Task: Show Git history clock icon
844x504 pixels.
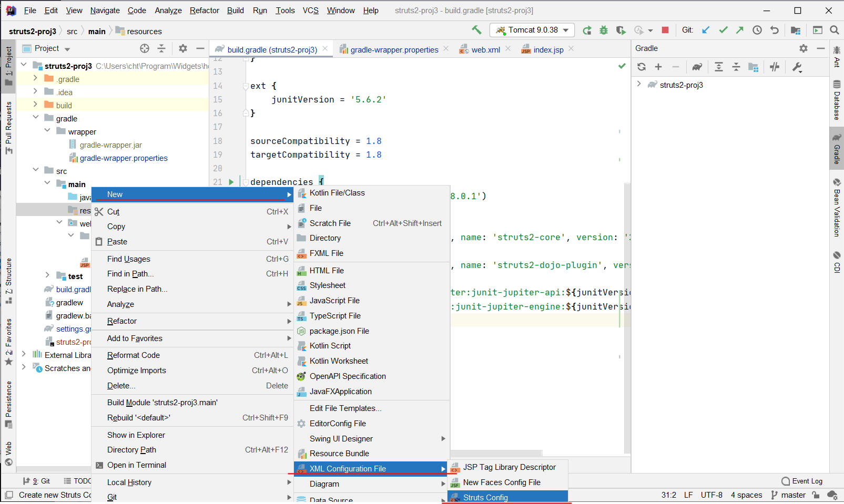Action: click(757, 30)
